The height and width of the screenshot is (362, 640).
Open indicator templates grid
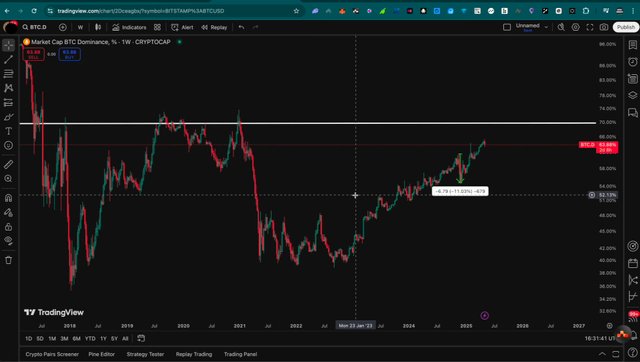point(157,27)
